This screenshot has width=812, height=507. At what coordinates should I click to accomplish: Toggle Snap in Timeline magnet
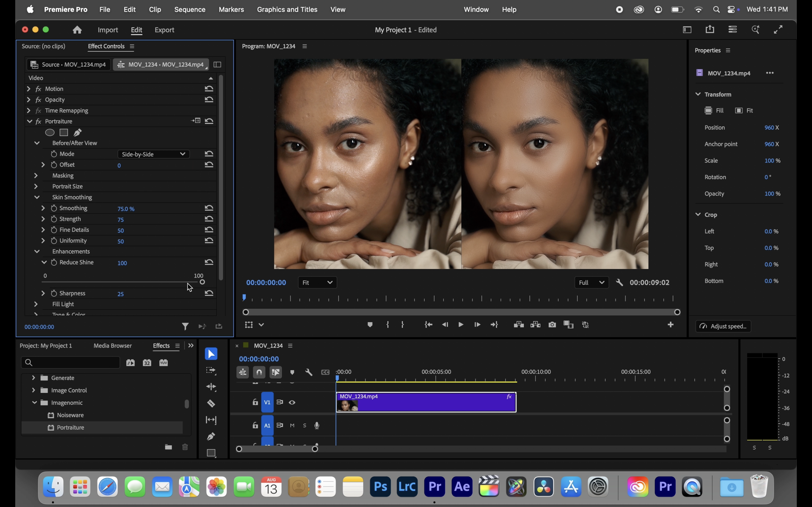coord(259,373)
